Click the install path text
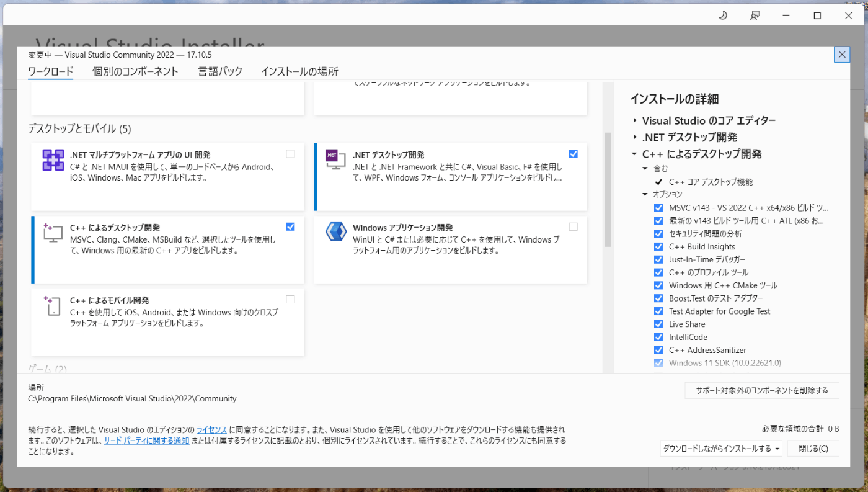868x492 pixels. pyautogui.click(x=132, y=399)
